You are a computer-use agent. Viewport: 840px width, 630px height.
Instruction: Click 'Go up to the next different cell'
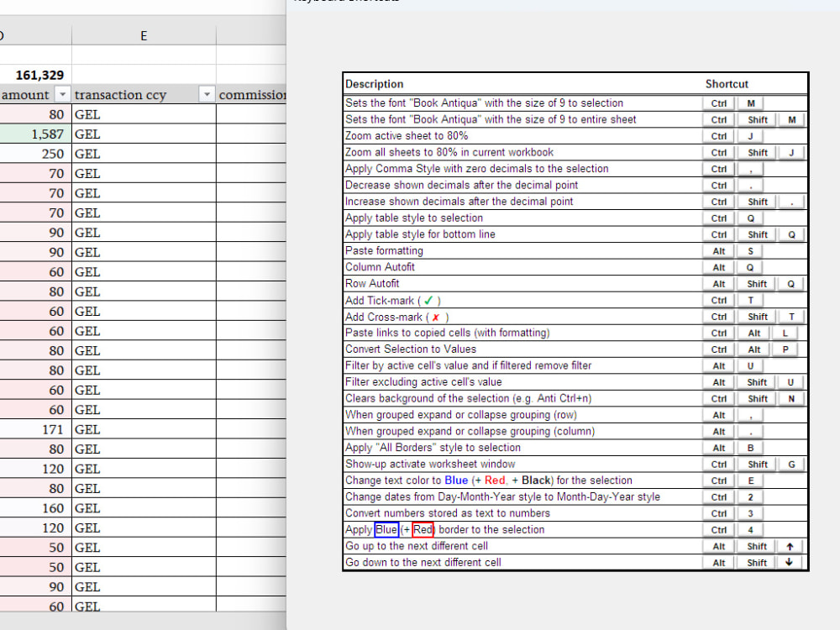point(417,547)
